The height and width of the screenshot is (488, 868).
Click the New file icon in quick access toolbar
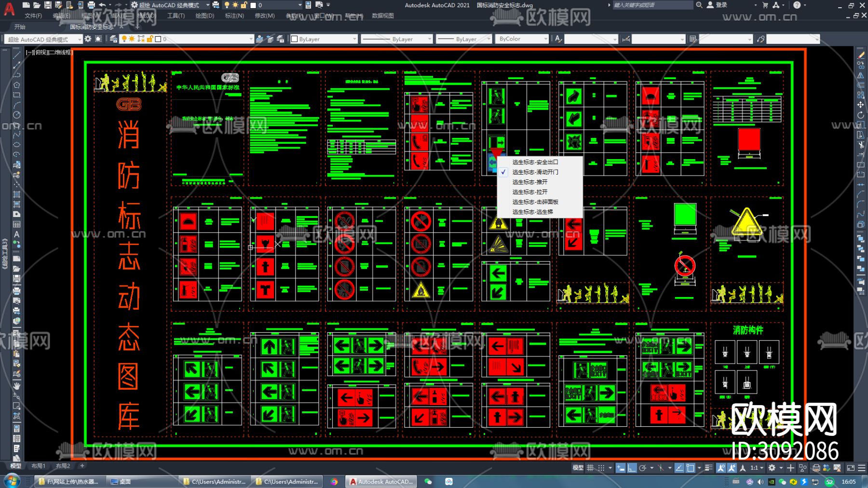pyautogui.click(x=26, y=5)
